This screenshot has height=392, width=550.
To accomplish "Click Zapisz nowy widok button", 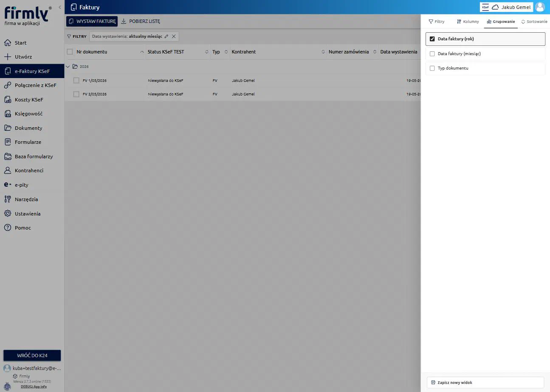I will (x=485, y=383).
